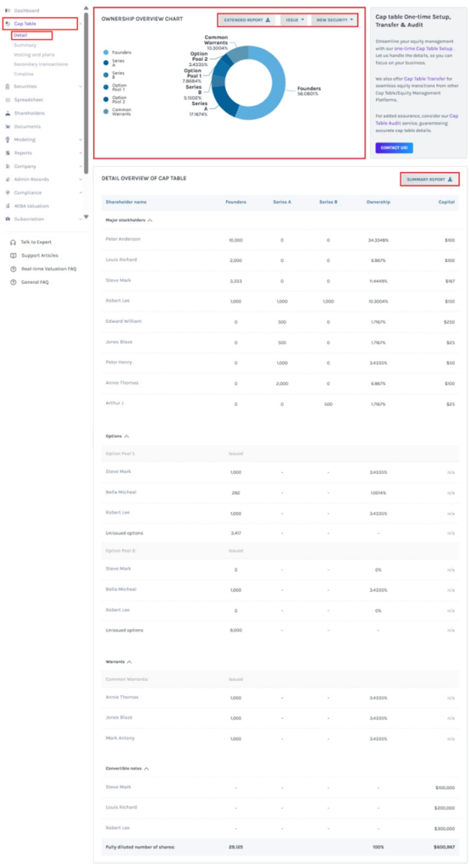Open the Cap Table Transfer link
This screenshot has width=470, height=868.
tap(424, 79)
